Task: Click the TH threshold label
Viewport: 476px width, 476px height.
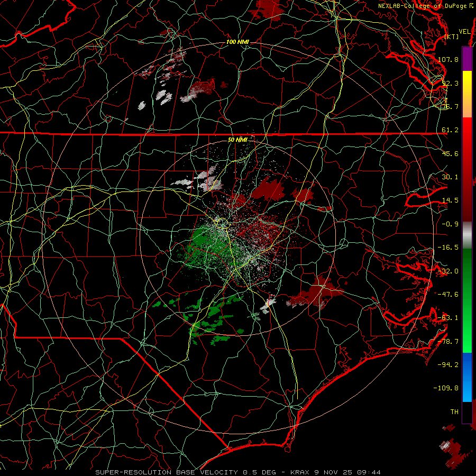Action: [454, 412]
